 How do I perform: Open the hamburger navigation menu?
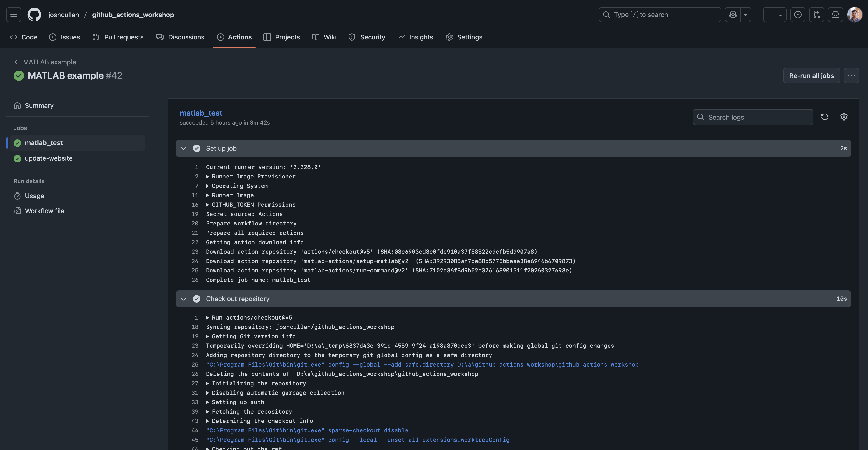coord(13,15)
